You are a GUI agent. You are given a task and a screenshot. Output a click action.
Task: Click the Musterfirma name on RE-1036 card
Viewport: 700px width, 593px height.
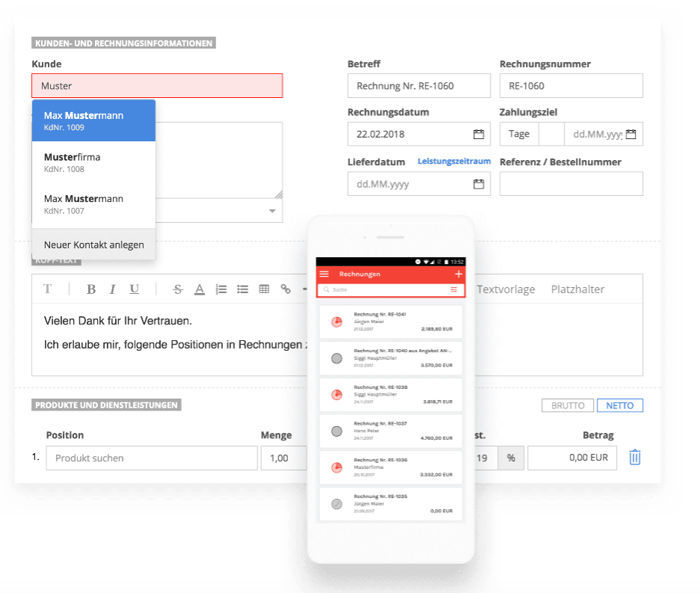[x=368, y=467]
